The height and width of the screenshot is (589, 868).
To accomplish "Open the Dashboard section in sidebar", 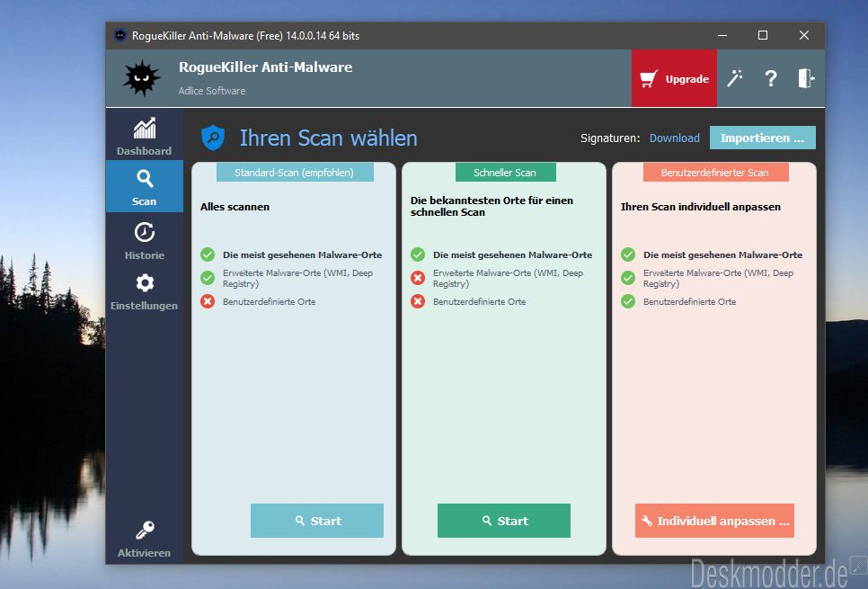I will pyautogui.click(x=145, y=137).
